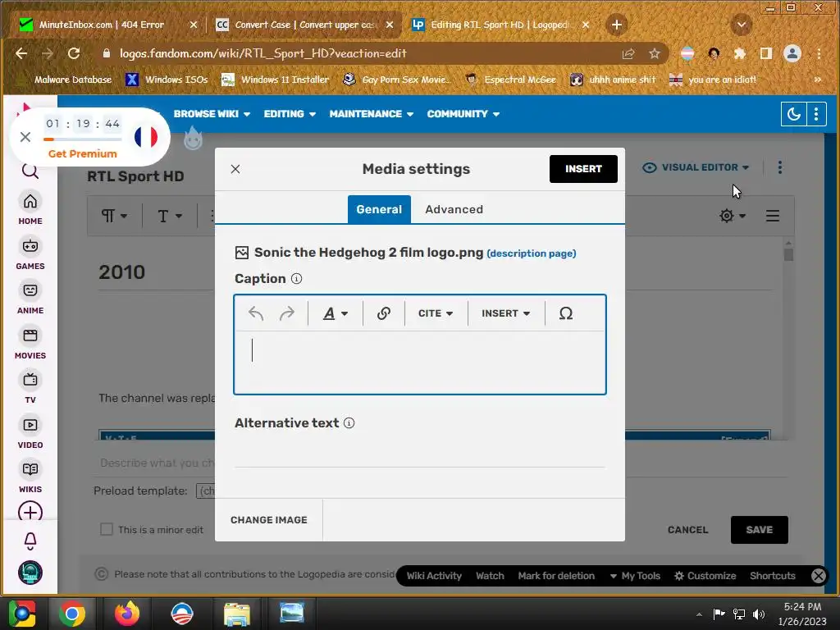Image resolution: width=840 pixels, height=630 pixels.
Task: Click Watch in bottom toolbar
Action: 490,576
